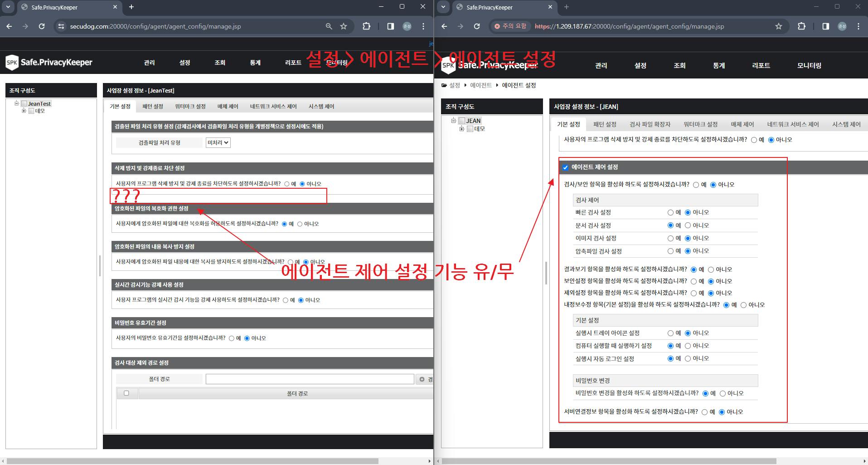The width and height of the screenshot is (868, 465).
Task: Select 예 for 압축파일 검사 설정
Action: click(670, 251)
